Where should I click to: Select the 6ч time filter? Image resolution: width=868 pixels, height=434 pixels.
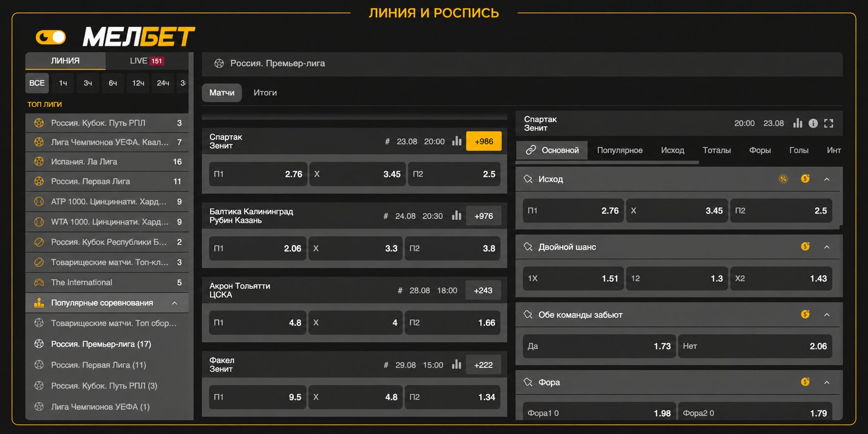tap(113, 83)
